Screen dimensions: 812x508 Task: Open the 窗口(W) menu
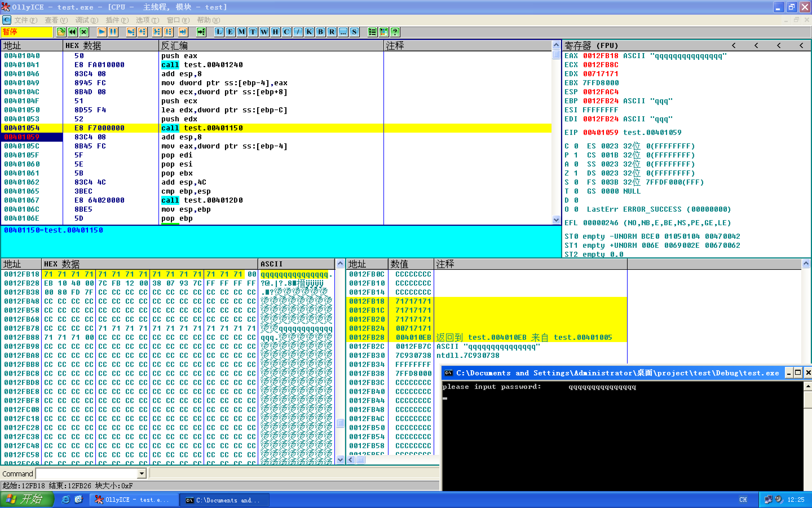pos(178,20)
